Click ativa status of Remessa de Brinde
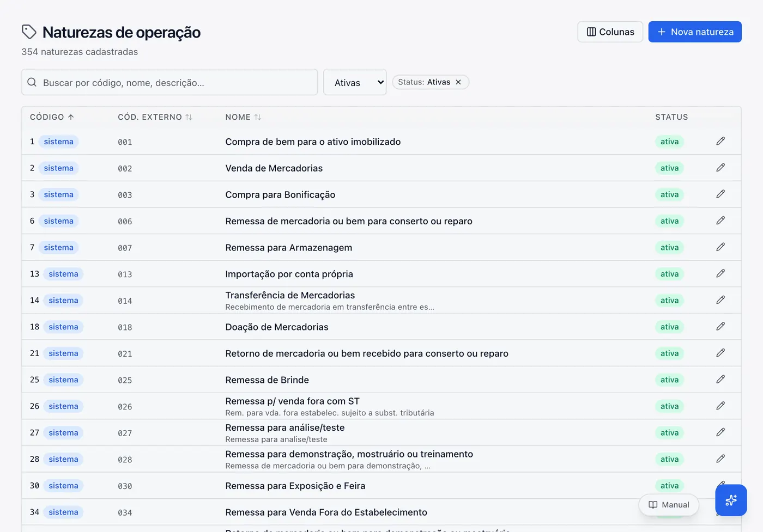763x532 pixels. 669,380
